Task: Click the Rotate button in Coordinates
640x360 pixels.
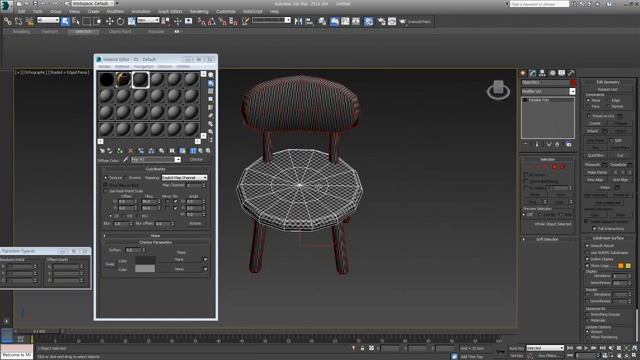Action: click(195, 224)
